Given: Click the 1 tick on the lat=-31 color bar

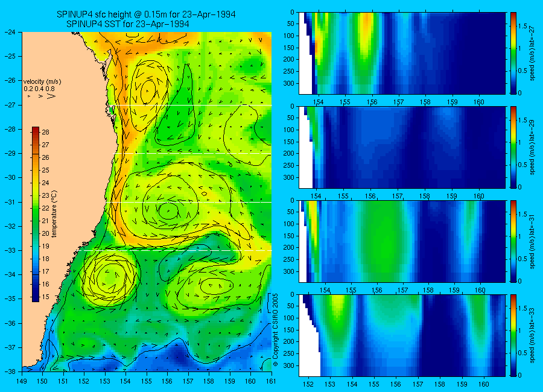Looking at the screenshot, I should click(519, 236).
